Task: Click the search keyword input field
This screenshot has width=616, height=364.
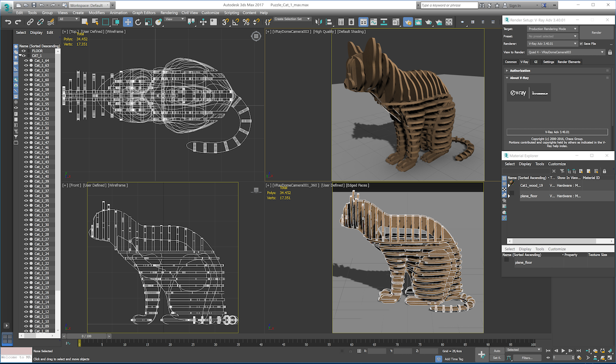Action: 449,5
